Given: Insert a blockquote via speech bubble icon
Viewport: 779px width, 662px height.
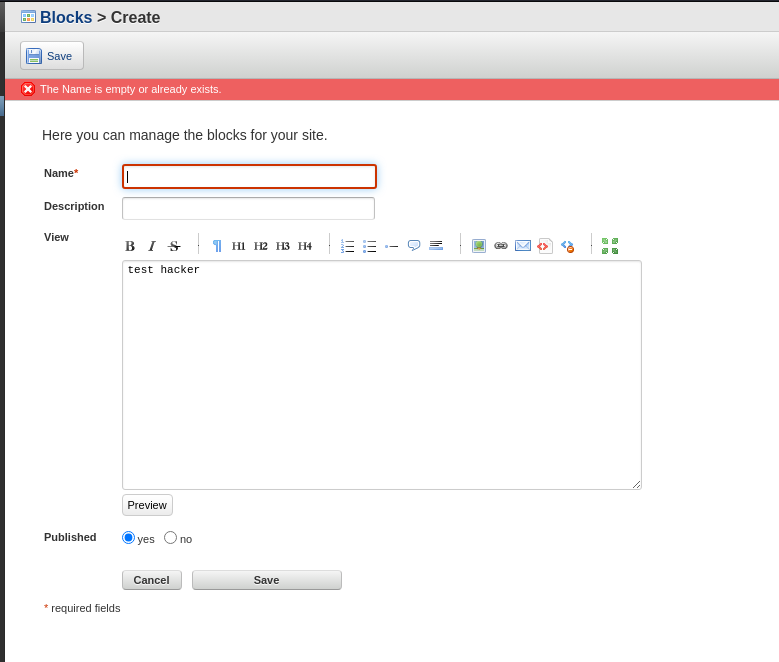Looking at the screenshot, I should 414,246.
